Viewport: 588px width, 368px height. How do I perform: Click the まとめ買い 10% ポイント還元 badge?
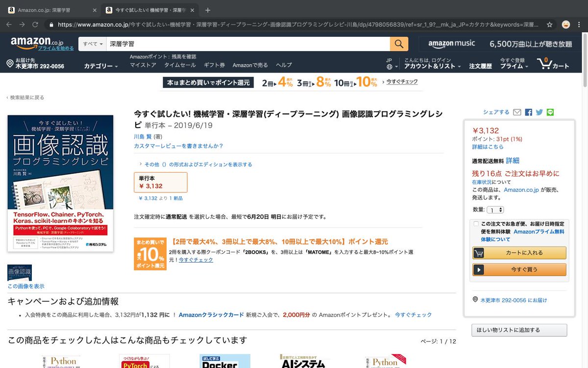(x=150, y=254)
